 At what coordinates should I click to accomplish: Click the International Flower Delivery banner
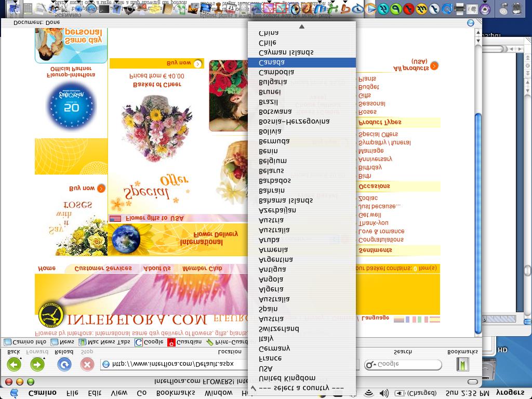(178, 239)
